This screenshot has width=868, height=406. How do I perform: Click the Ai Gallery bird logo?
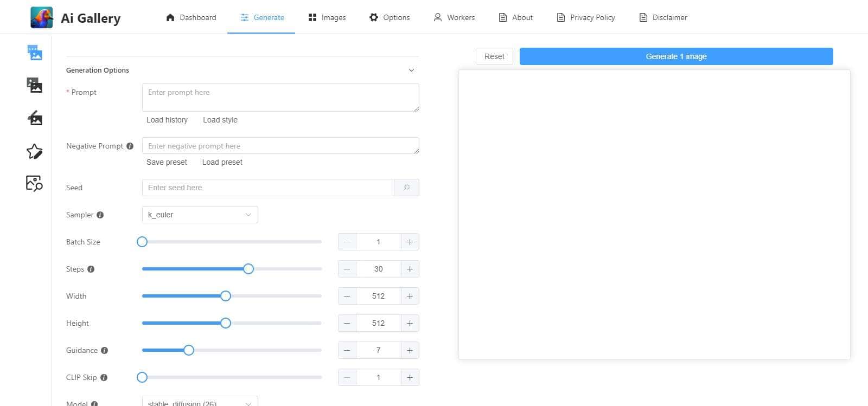tap(42, 17)
